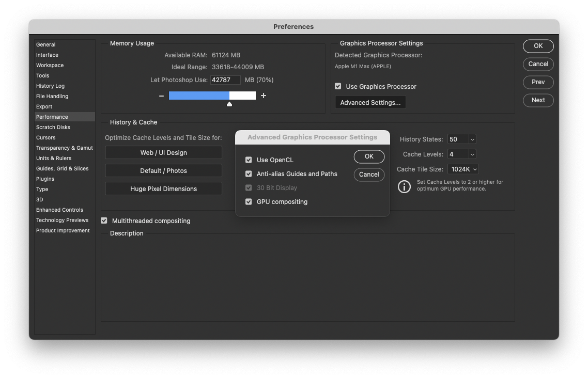Click the cache performance info icon
This screenshot has height=378, width=588.
pyautogui.click(x=404, y=186)
